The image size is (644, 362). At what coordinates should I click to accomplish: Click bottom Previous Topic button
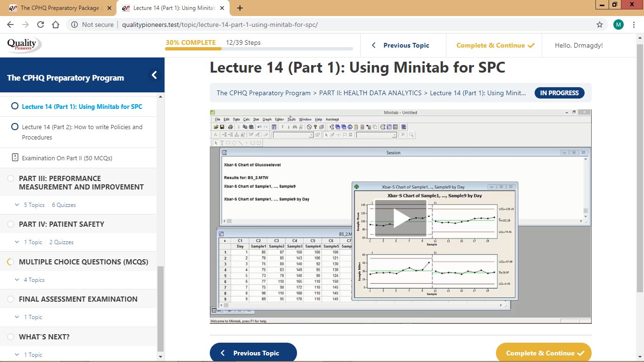pyautogui.click(x=253, y=353)
